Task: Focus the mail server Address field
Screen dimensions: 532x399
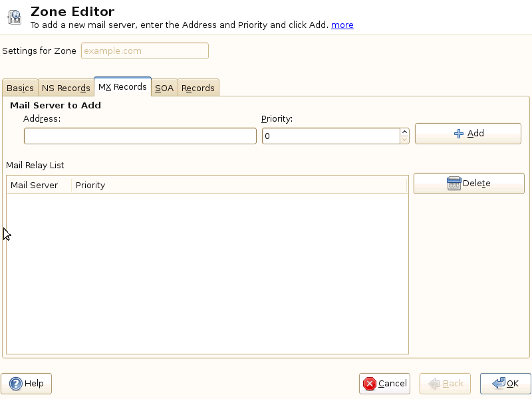Action: [x=140, y=136]
